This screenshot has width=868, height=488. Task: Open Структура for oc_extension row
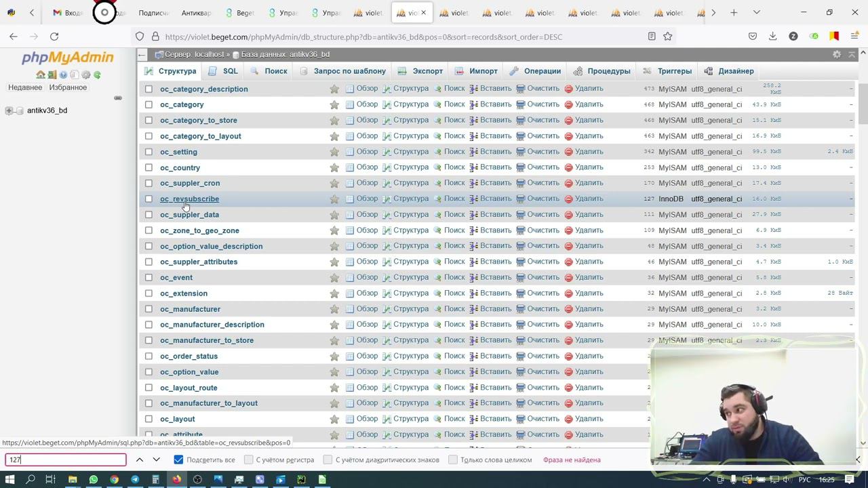[406, 293]
